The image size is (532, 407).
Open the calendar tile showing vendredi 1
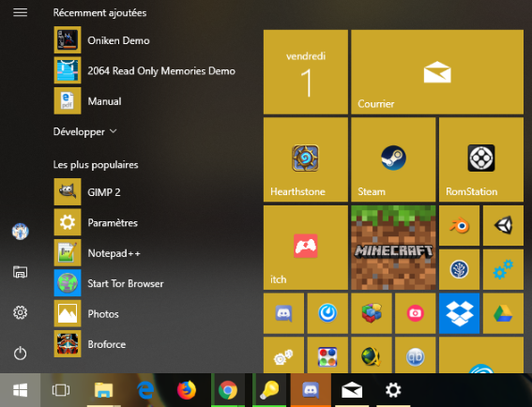305,72
